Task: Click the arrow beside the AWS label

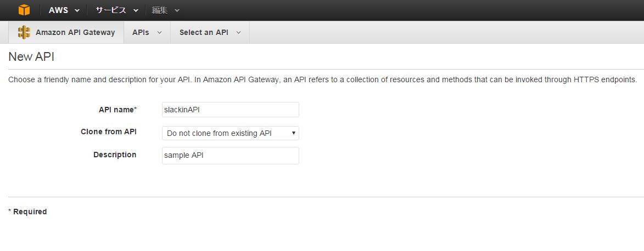Action: (x=77, y=10)
